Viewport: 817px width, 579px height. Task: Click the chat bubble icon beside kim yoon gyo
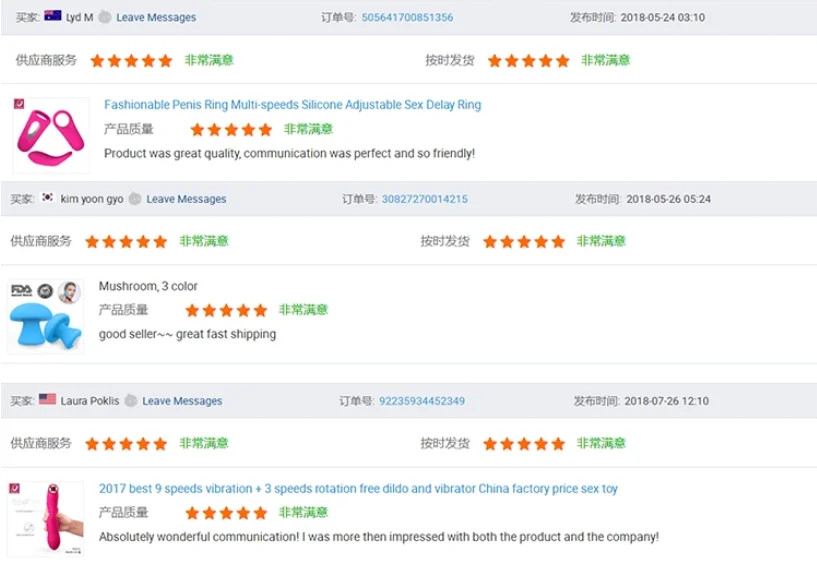[135, 199]
